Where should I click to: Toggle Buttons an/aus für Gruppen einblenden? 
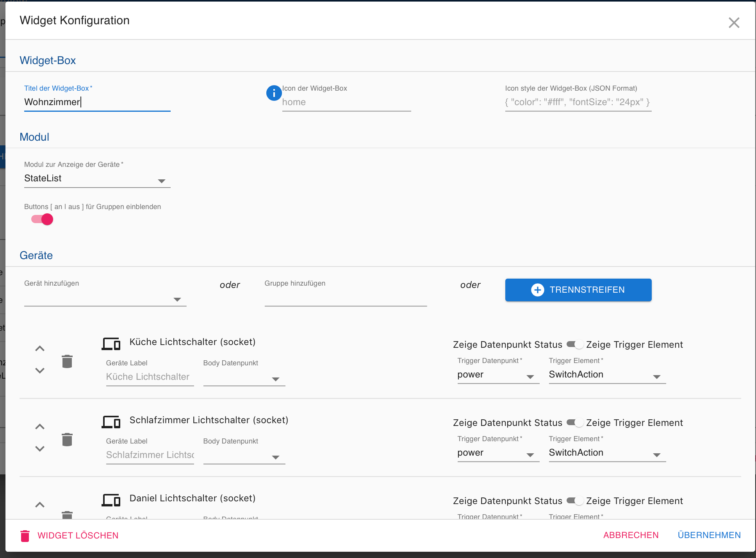coord(42,219)
